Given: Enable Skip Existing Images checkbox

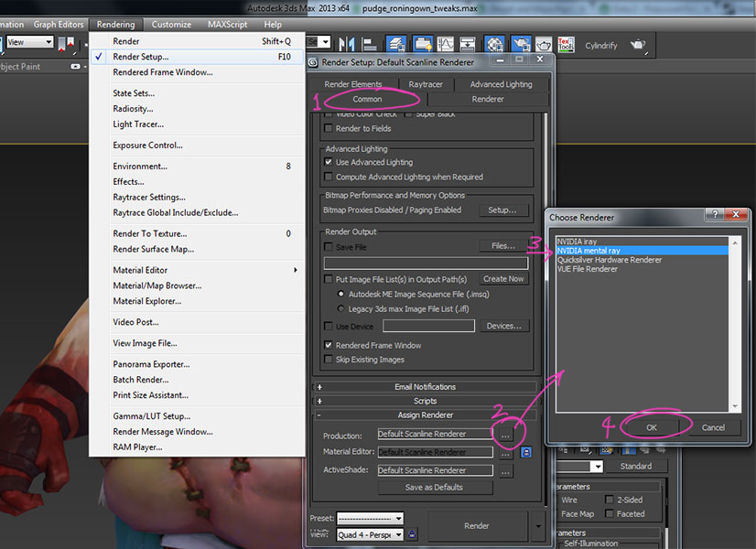Looking at the screenshot, I should [x=329, y=359].
